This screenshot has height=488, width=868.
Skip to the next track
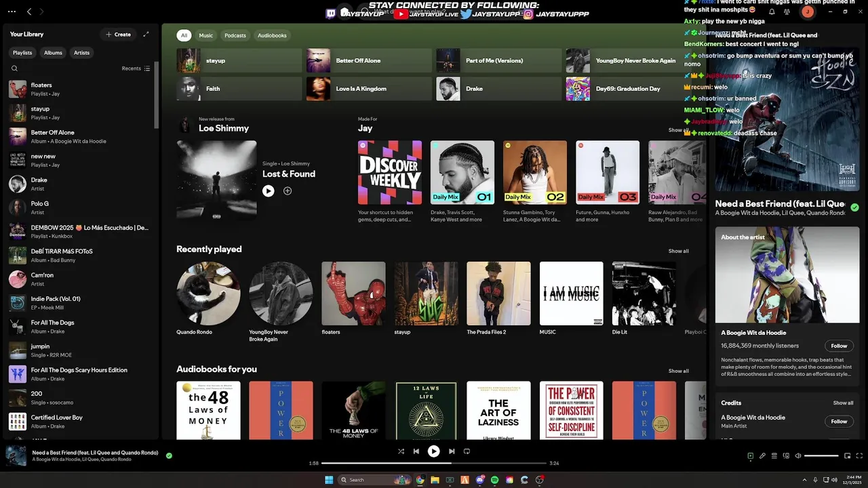point(452,451)
